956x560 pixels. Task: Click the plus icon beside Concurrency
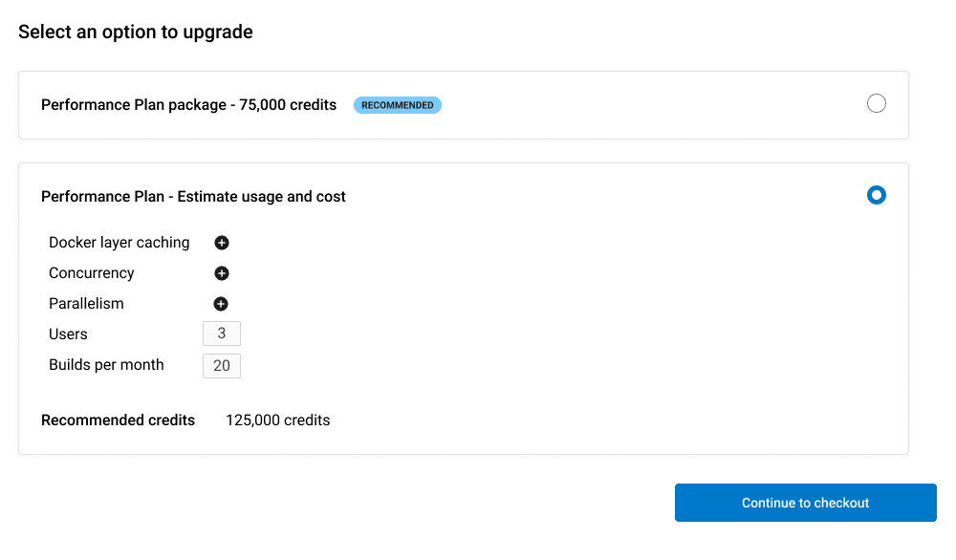click(x=222, y=273)
